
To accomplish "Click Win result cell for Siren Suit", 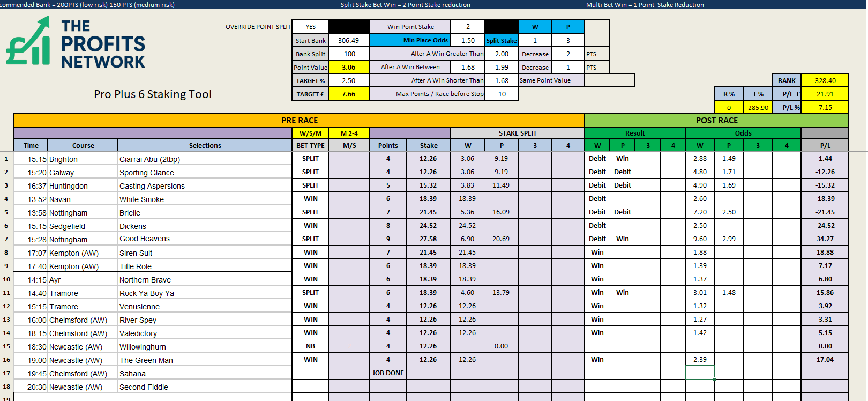I will point(597,253).
